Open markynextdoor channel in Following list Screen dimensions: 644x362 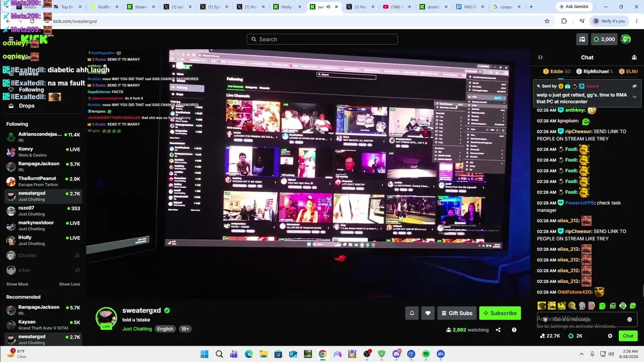[43, 226]
